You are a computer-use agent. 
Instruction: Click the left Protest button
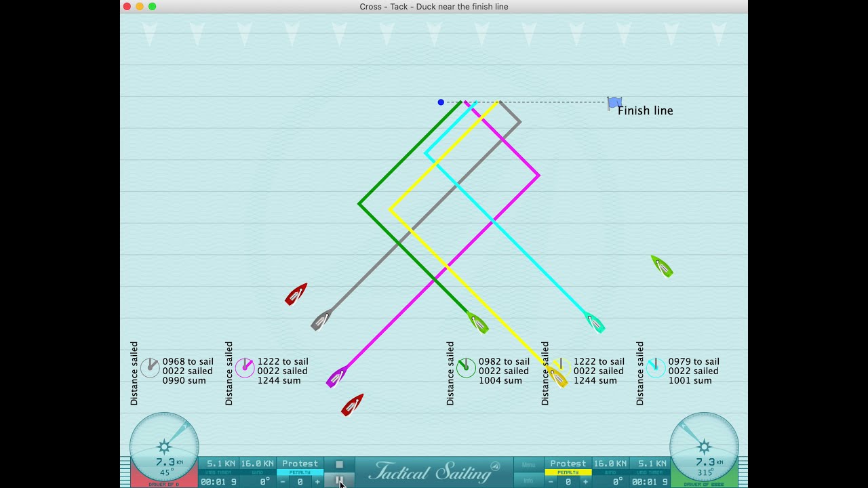tap(300, 464)
